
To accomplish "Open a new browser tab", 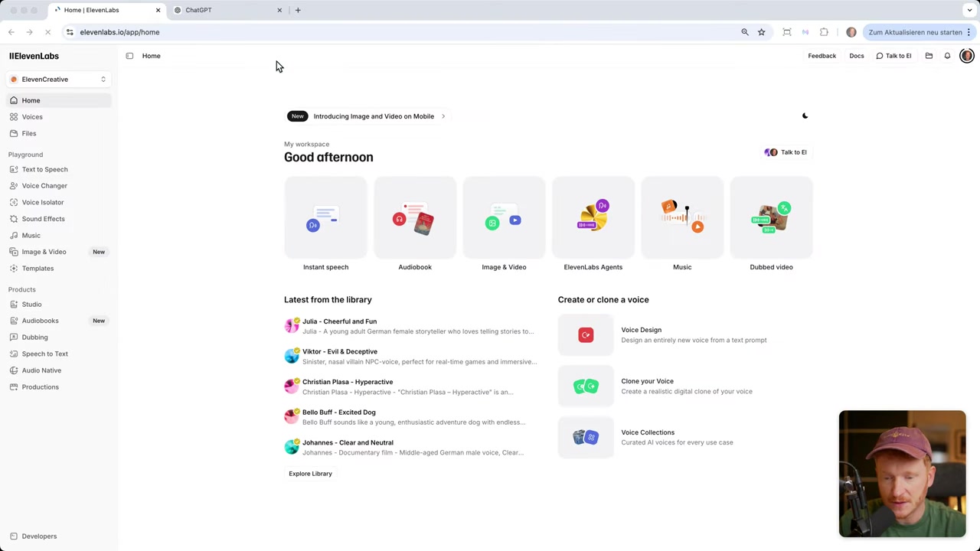I will tap(298, 10).
